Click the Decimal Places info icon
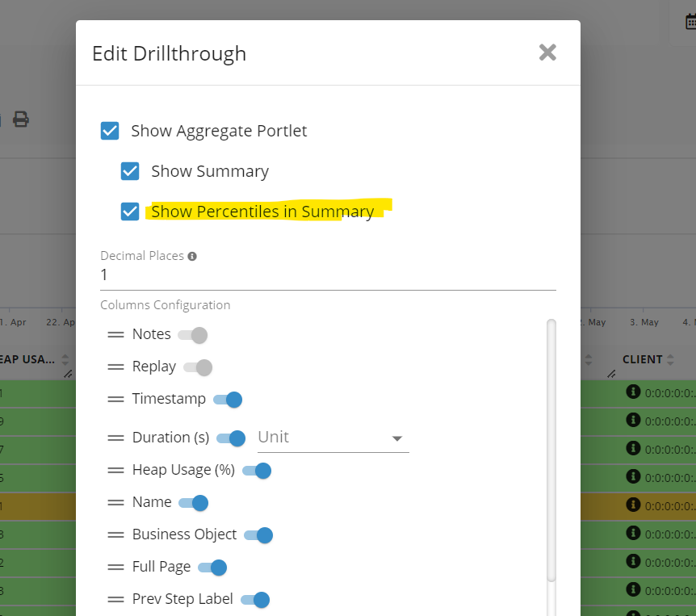This screenshot has height=616, width=696. pos(192,256)
